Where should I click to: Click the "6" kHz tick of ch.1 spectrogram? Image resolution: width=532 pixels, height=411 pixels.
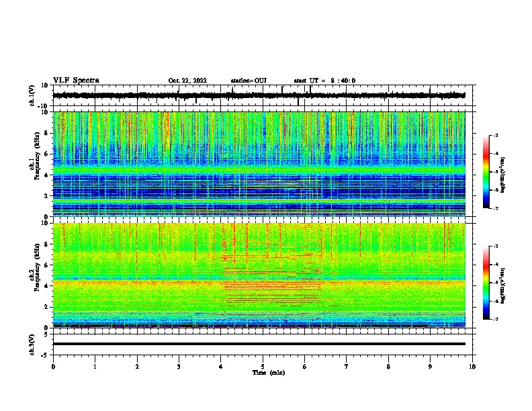[x=46, y=154]
